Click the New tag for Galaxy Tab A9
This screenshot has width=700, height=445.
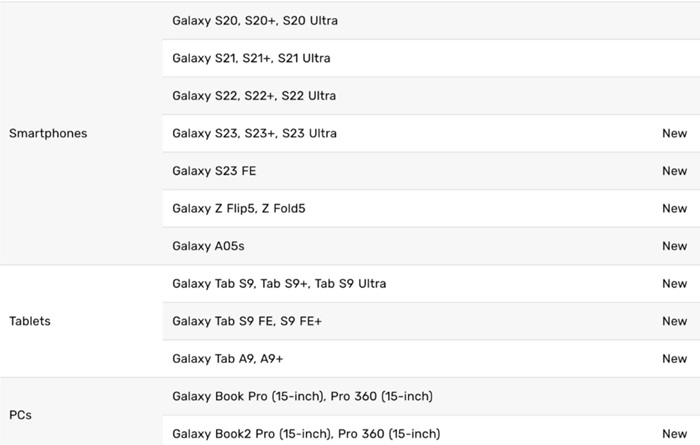674,359
